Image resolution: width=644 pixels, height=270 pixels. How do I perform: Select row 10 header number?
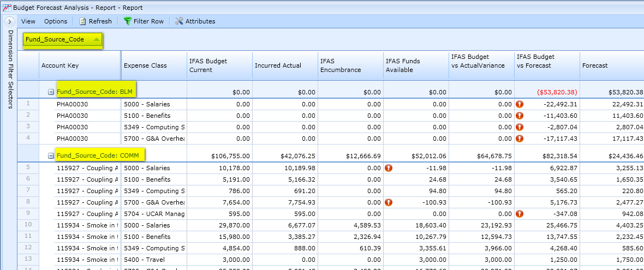tap(28, 225)
